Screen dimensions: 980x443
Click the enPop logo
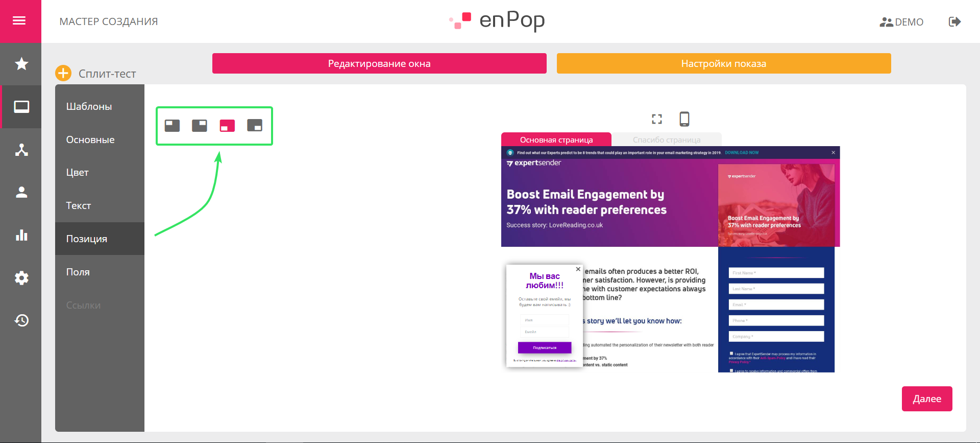click(497, 20)
